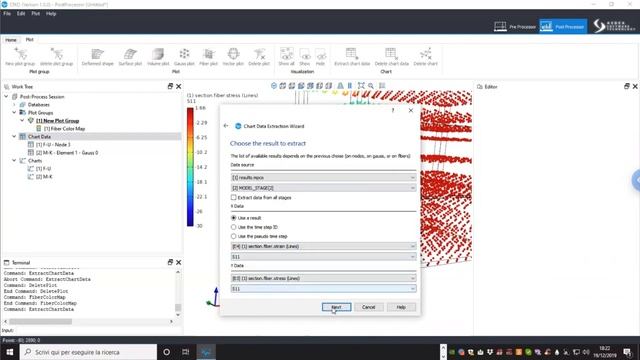Float the Terminal panel
Screen dimensions: 640x360
tap(170, 262)
